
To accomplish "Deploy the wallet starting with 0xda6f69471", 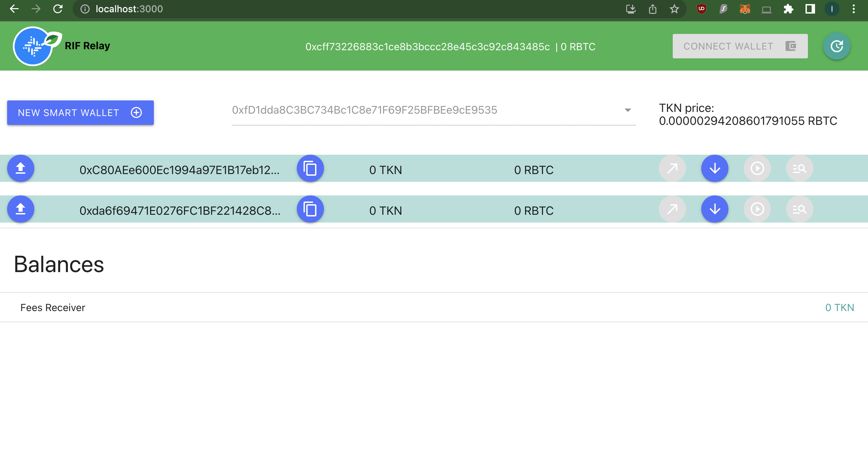I will tap(20, 209).
